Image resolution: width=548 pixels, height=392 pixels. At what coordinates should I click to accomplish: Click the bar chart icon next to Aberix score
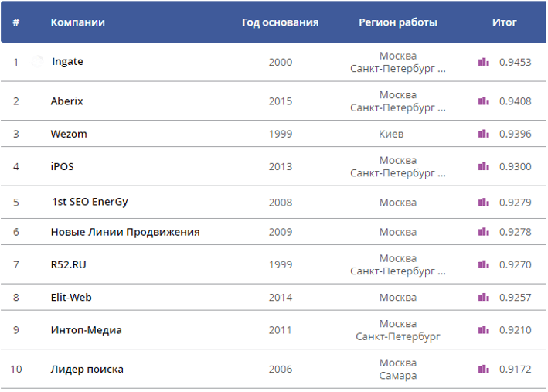pos(484,101)
